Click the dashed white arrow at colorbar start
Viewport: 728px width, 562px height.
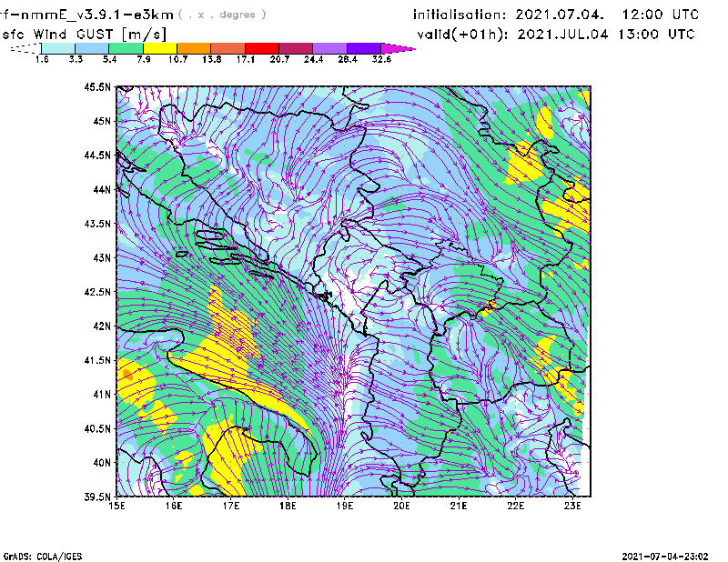[25, 48]
